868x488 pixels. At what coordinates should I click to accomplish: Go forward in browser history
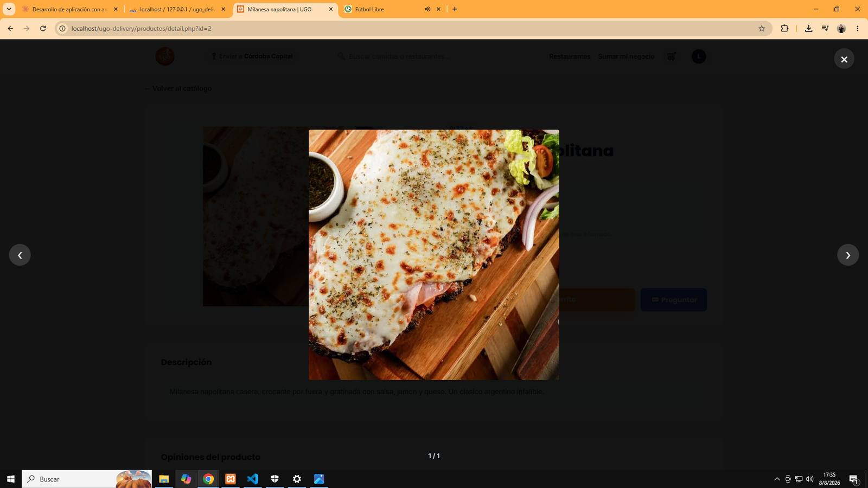coord(27,29)
